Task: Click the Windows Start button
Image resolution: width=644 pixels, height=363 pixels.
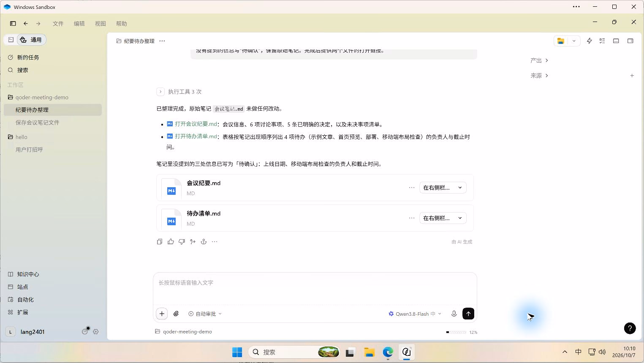Action: pyautogui.click(x=237, y=352)
